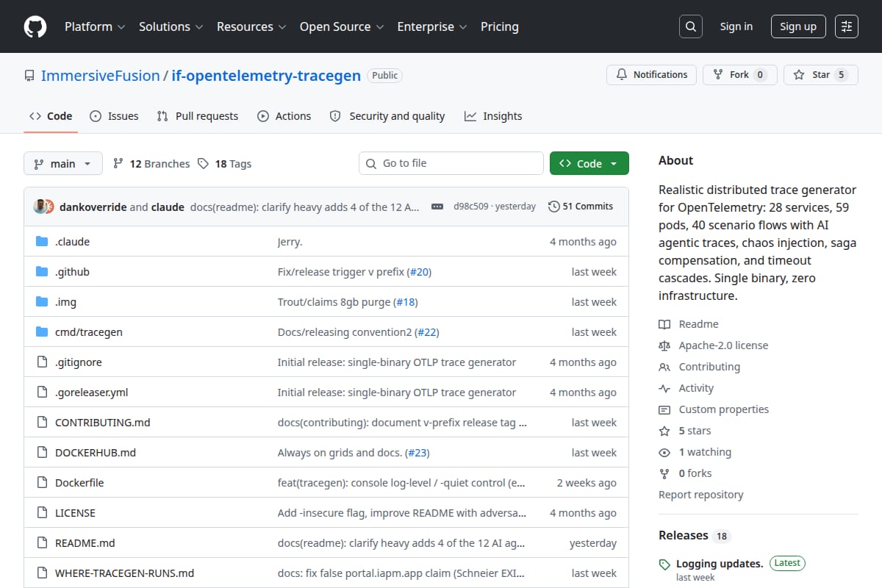Open the cmd/tracegen folder
This screenshot has height=588, width=882.
pos(89,332)
